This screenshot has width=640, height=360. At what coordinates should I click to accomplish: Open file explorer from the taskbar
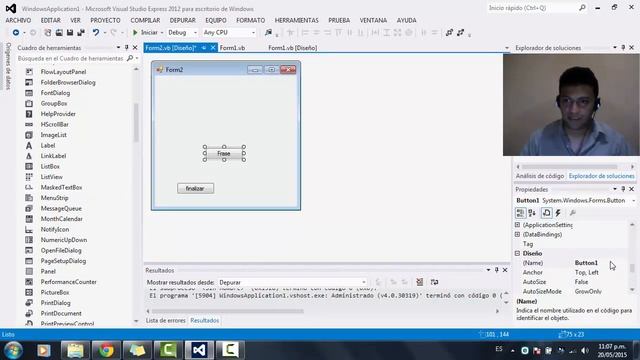point(75,350)
